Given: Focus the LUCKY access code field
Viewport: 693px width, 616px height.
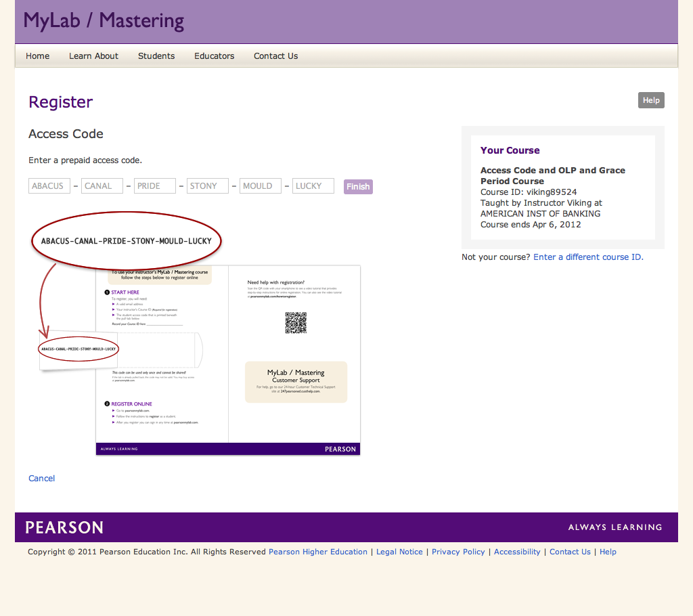Looking at the screenshot, I should [313, 185].
